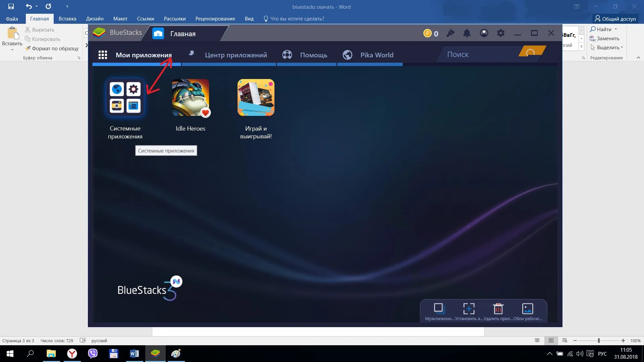Click the 'русский' language indicator

[99, 341]
